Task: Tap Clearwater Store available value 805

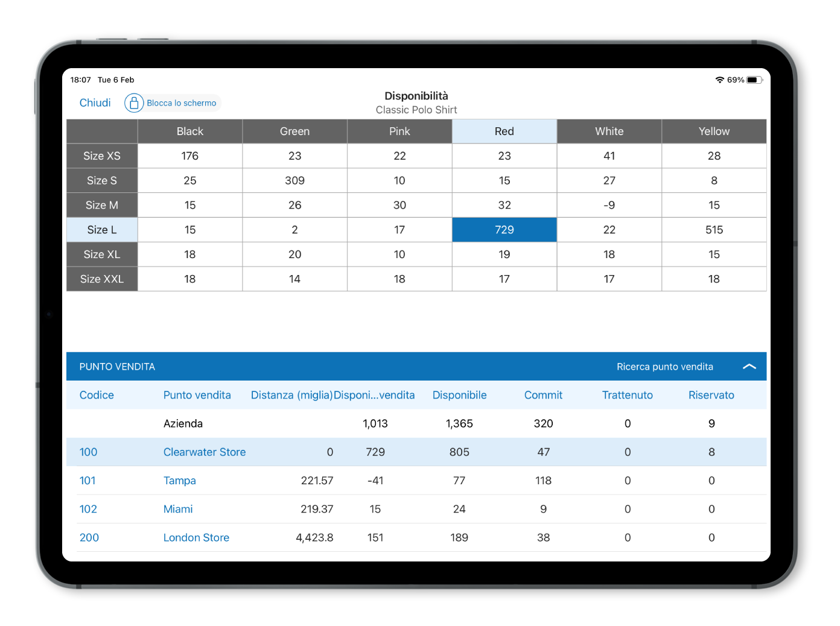Action: pos(459,452)
